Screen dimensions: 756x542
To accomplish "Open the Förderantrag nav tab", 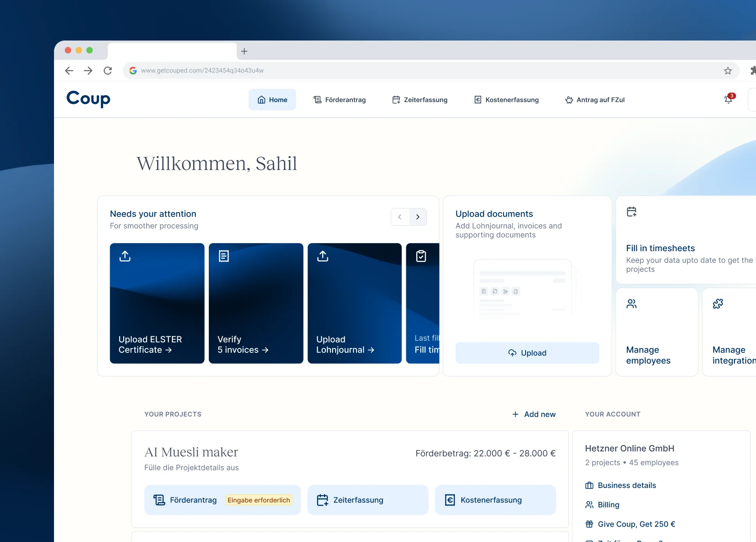I will tap(339, 99).
